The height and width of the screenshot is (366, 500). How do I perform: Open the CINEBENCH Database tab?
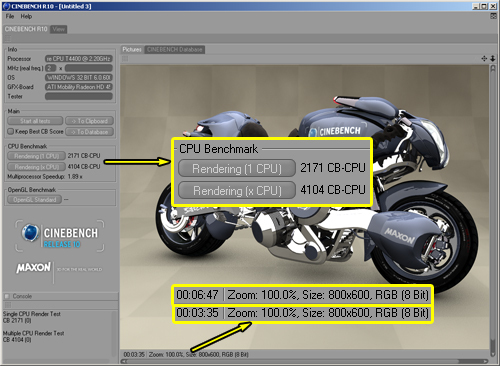(175, 50)
